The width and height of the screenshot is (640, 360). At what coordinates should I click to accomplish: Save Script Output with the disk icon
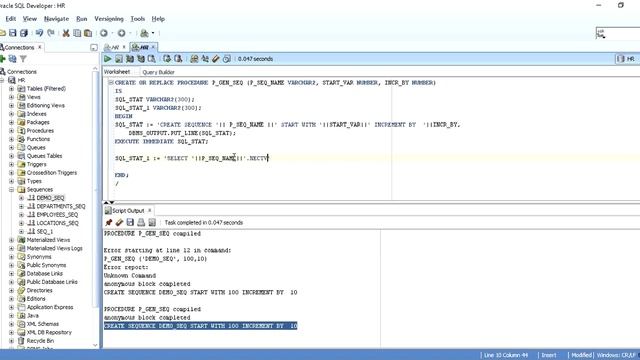point(130,222)
